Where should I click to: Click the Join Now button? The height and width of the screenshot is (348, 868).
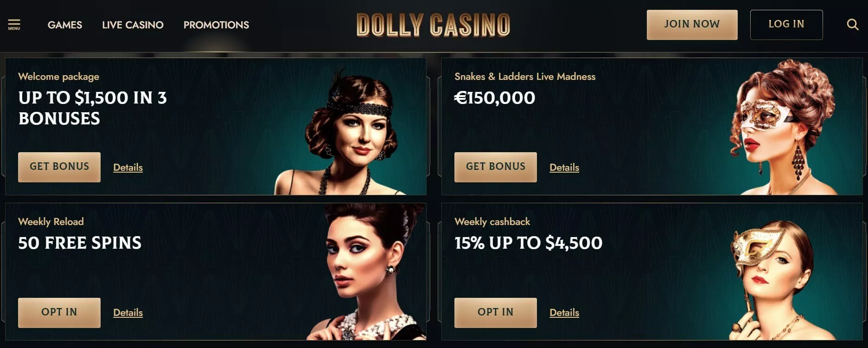click(692, 25)
